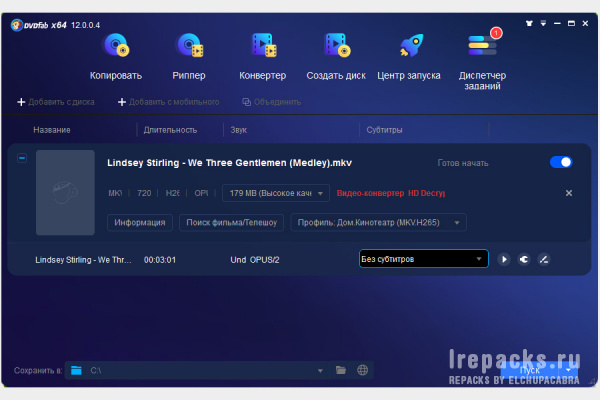Play the preview of the title

[504, 260]
